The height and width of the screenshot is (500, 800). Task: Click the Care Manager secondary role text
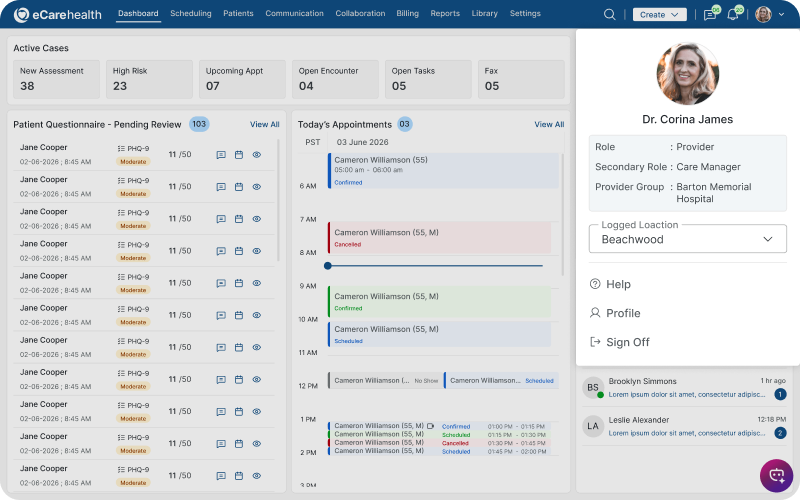pos(708,167)
